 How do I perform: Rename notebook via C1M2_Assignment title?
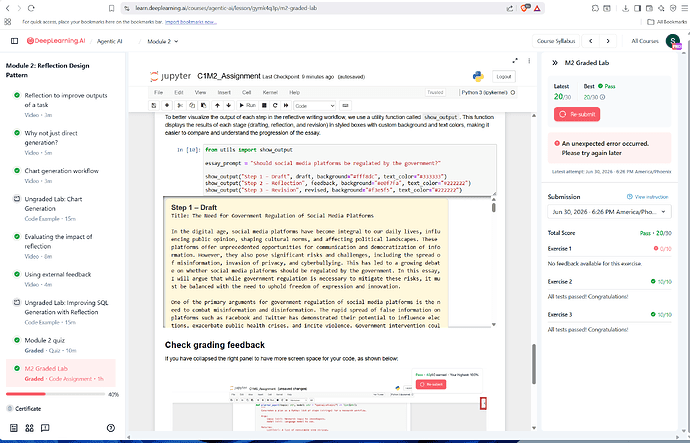[229, 76]
